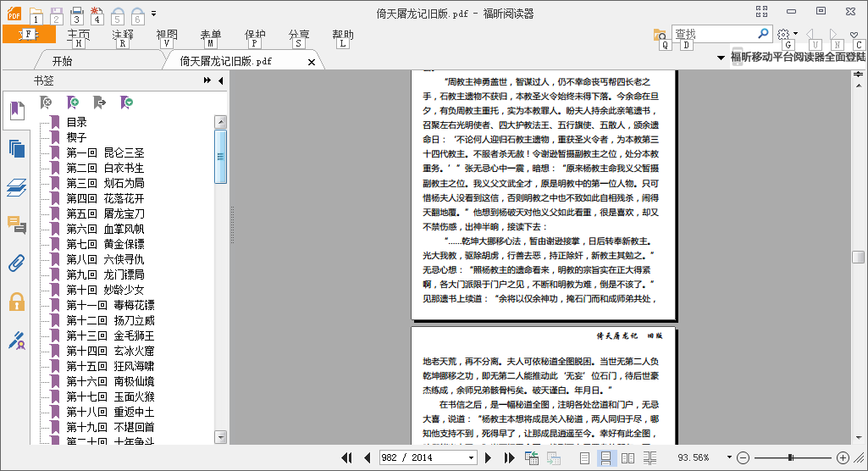Click the 福昕移动平台阅读器全面登陆 banner link
868x471 pixels.
796,57
